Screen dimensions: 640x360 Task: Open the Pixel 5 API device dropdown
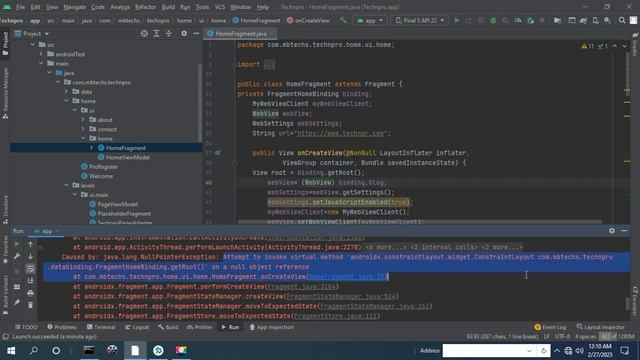pos(420,20)
